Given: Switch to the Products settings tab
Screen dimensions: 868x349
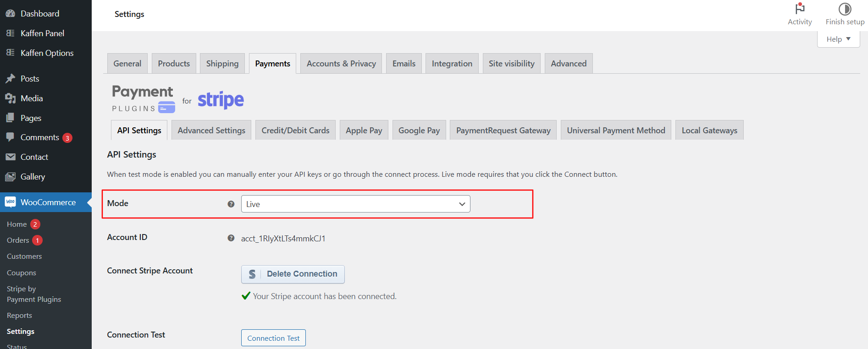Looking at the screenshot, I should tap(174, 64).
